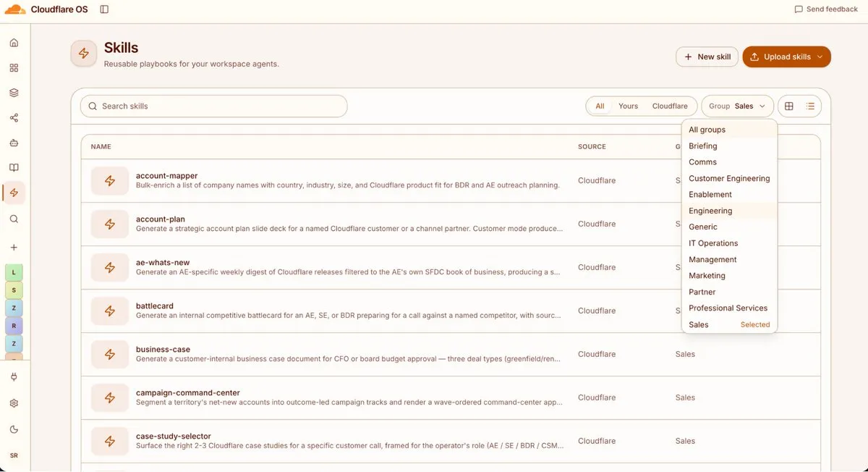Select the All filter segment
This screenshot has width=868, height=472.
[600, 106]
